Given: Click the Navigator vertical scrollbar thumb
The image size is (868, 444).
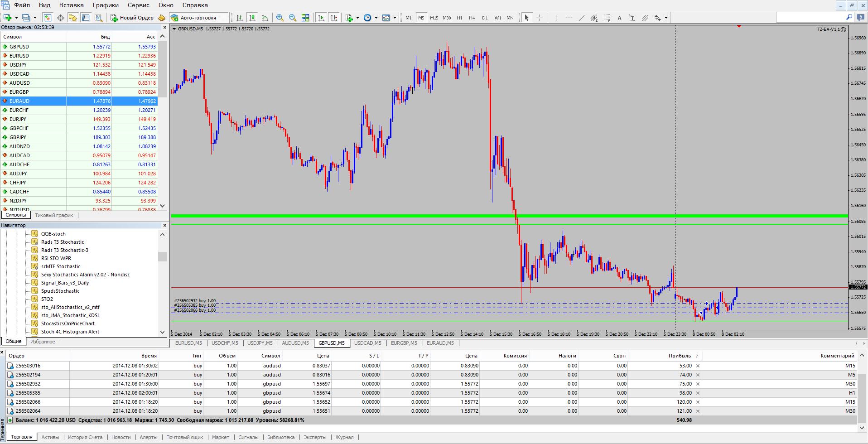Looking at the screenshot, I should [163, 257].
